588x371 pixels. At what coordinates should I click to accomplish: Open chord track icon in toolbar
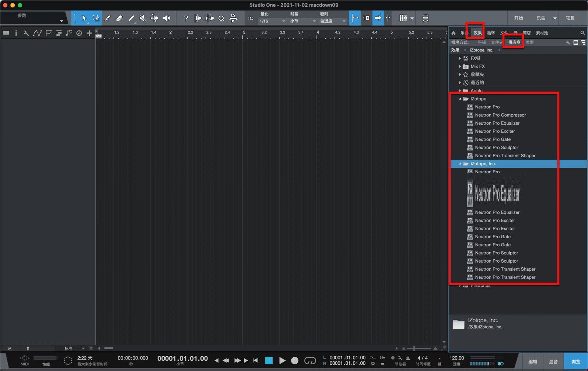click(x=69, y=33)
